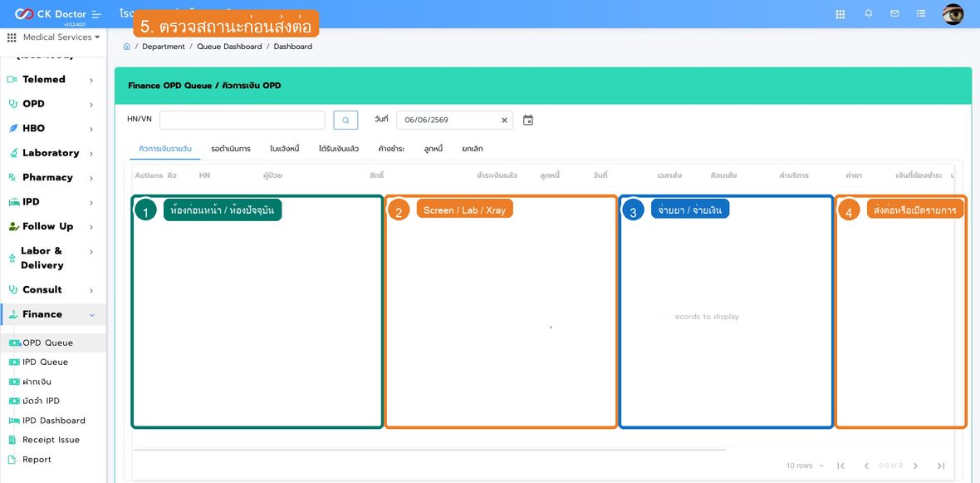Open Receipt Issue menu item
This screenshot has height=483, width=980.
52,440
